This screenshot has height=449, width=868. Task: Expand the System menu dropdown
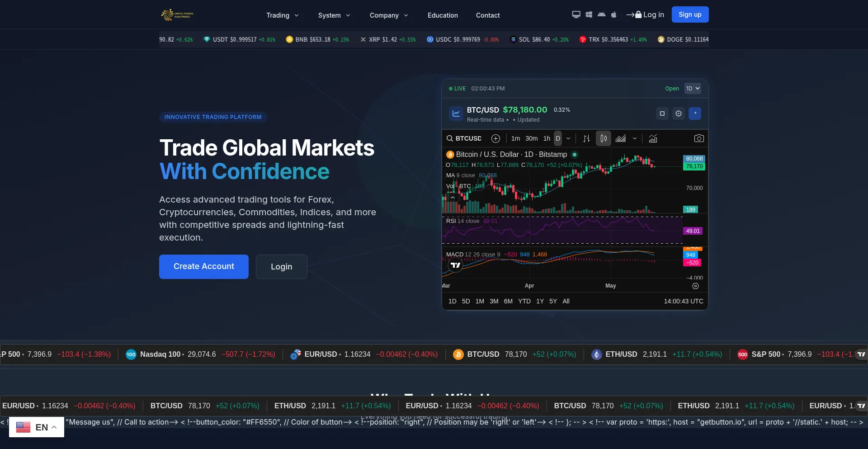click(x=334, y=15)
